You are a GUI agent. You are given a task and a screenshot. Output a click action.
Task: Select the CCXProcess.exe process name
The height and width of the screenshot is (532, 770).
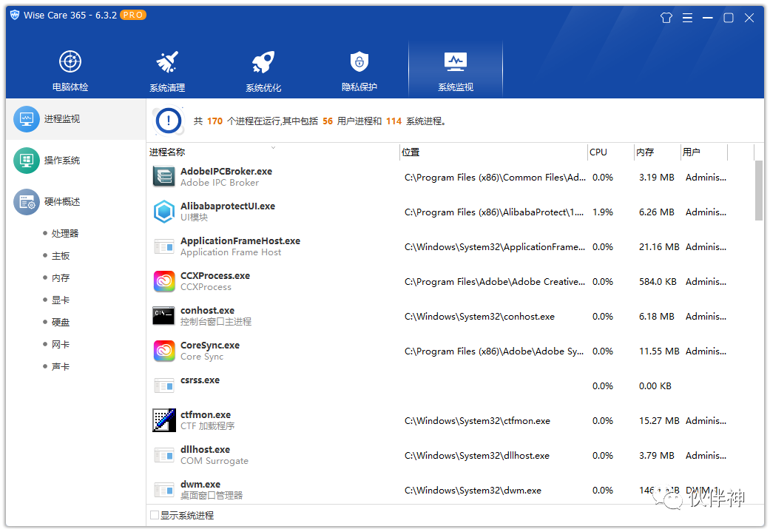pos(215,275)
